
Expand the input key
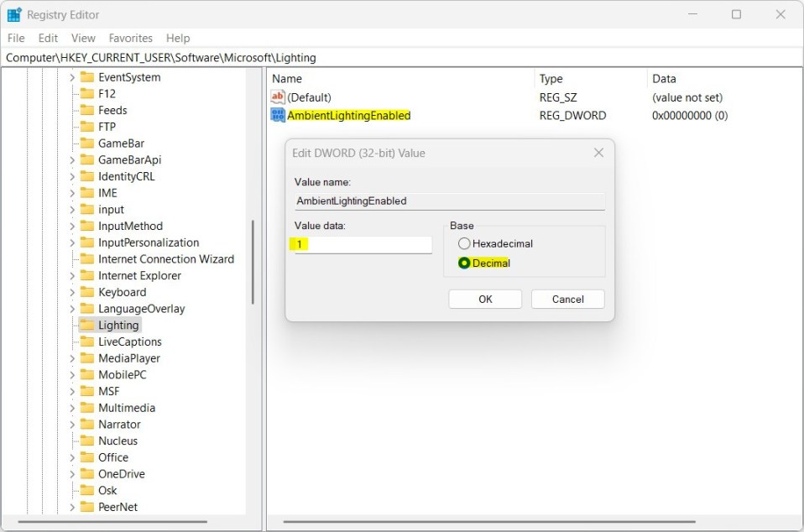coord(72,210)
